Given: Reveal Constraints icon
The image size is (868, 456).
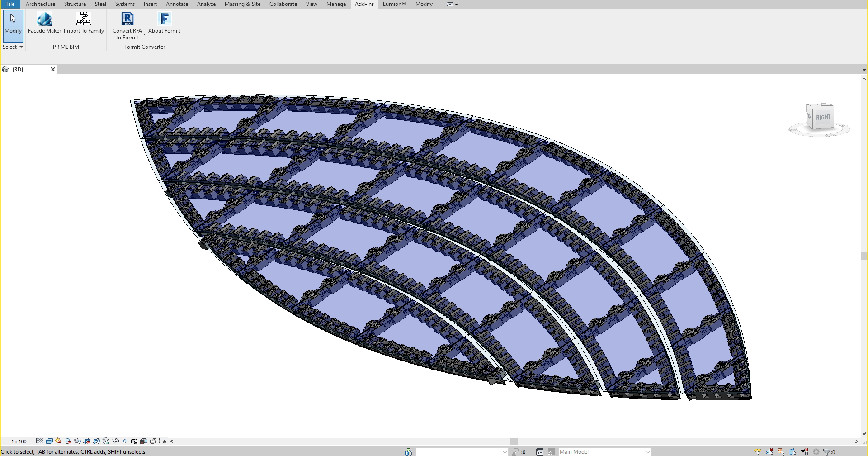Looking at the screenshot, I should 163,441.
